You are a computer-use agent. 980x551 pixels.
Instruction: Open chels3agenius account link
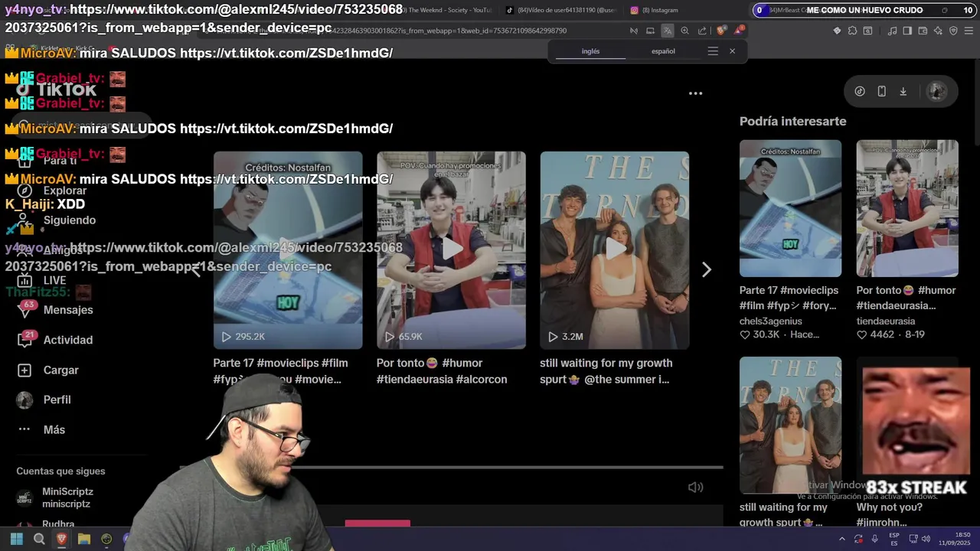click(771, 321)
